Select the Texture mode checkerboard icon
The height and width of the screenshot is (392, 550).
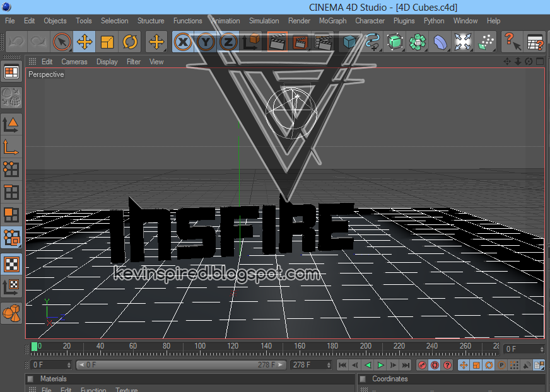(x=11, y=264)
